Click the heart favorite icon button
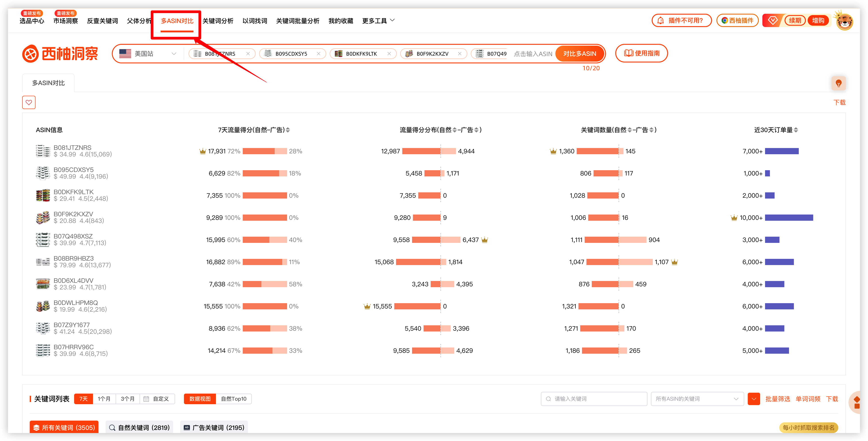The width and height of the screenshot is (868, 441). [29, 102]
